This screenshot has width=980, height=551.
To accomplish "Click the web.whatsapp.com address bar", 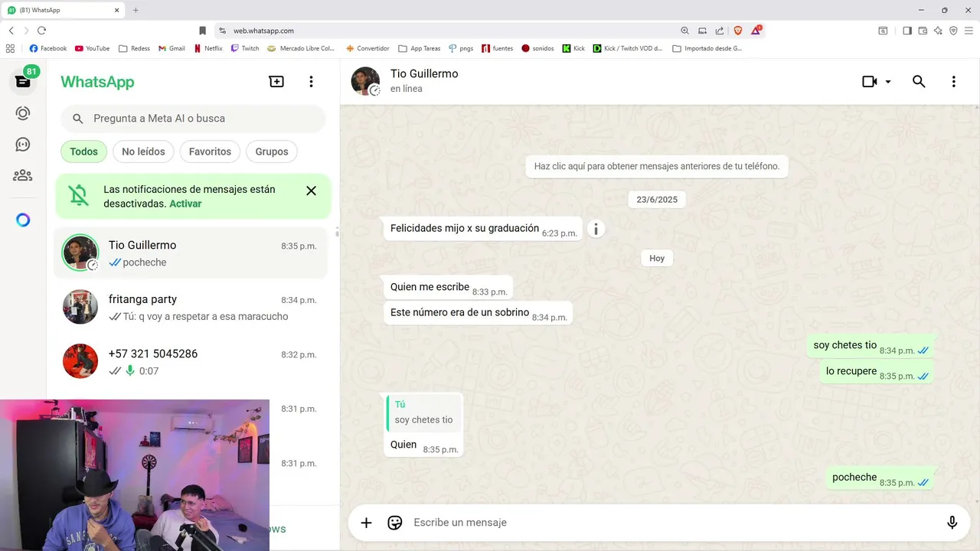I will coord(452,31).
